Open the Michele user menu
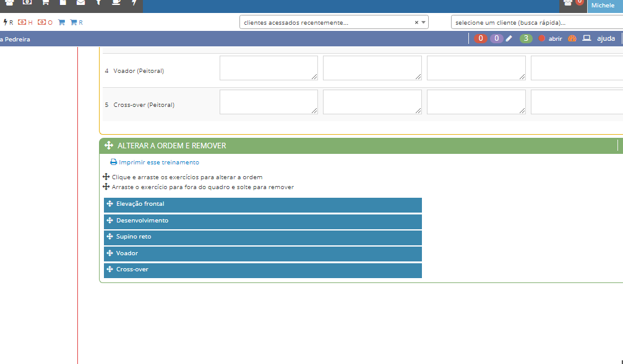Viewport: 623px width, 364px height. coord(603,6)
